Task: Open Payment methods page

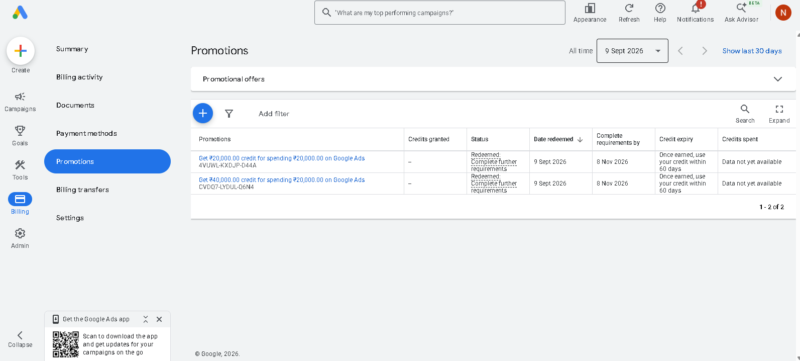Action: tap(86, 133)
